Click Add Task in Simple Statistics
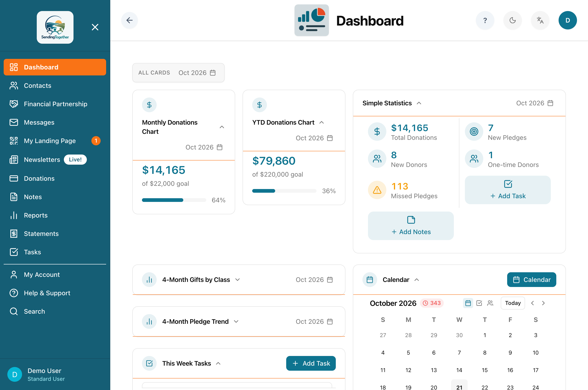The image size is (588, 390). pyautogui.click(x=508, y=190)
